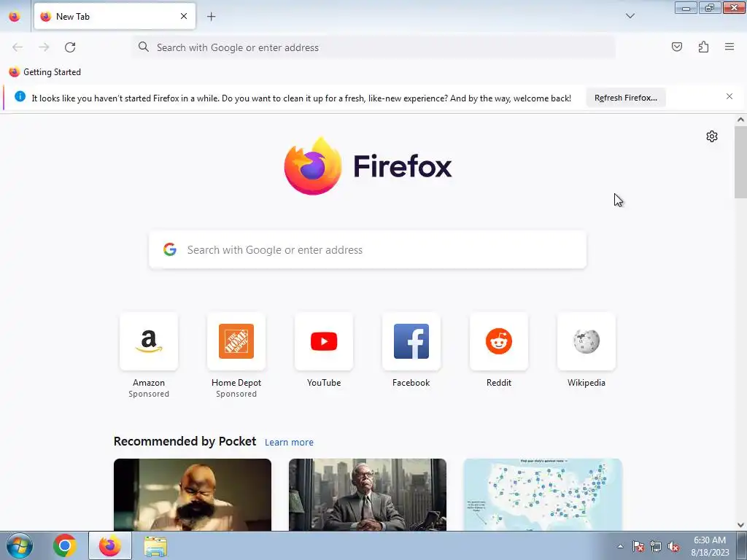
Task: Focus the page's Search with Google field
Action: [x=368, y=250]
